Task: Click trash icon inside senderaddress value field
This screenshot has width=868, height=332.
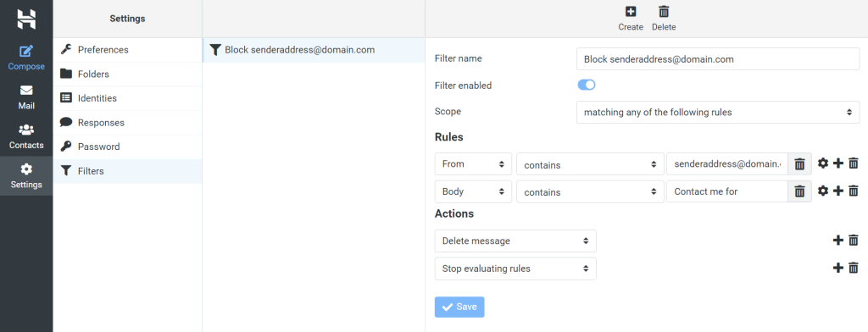Action: [799, 164]
